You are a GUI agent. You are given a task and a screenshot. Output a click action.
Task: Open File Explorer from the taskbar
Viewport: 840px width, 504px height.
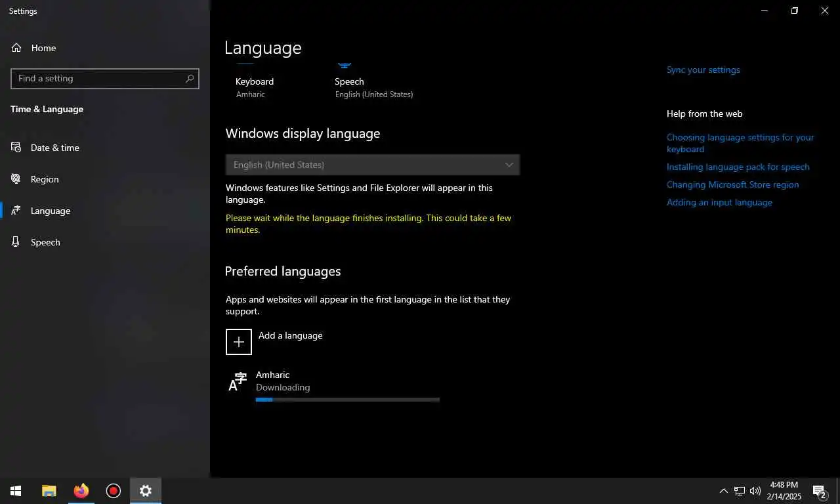click(x=49, y=491)
